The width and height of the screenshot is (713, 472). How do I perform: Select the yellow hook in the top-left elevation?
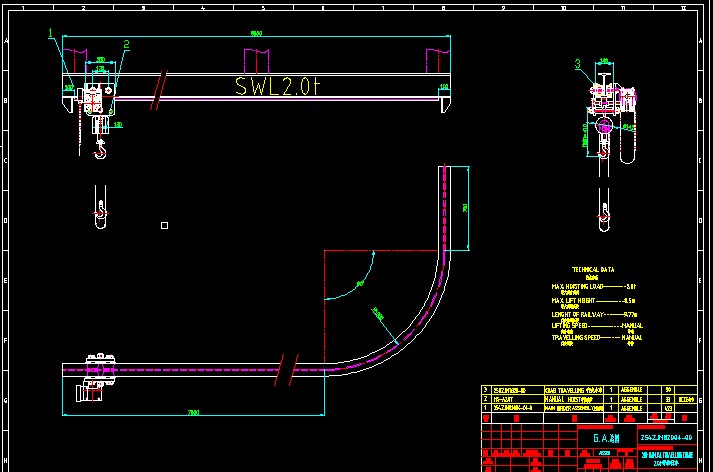point(100,149)
